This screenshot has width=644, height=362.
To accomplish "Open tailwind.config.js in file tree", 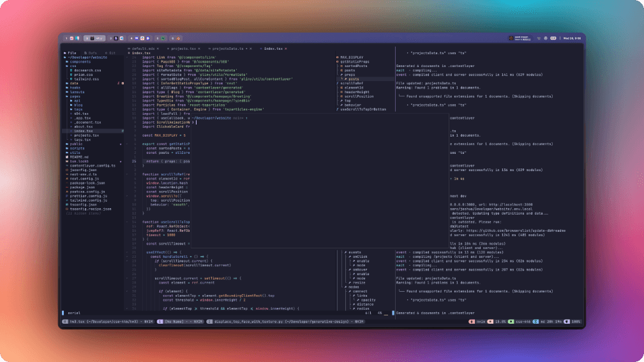I will [x=88, y=200].
